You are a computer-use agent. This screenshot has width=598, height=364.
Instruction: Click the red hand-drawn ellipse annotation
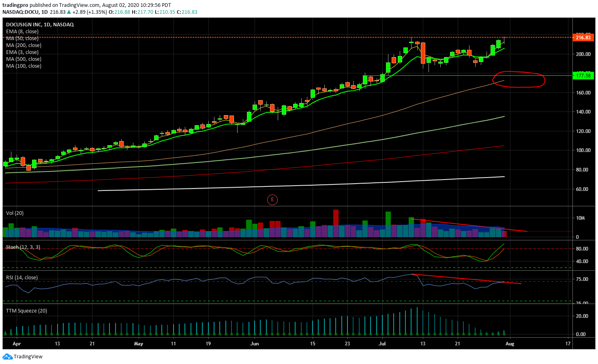(519, 79)
